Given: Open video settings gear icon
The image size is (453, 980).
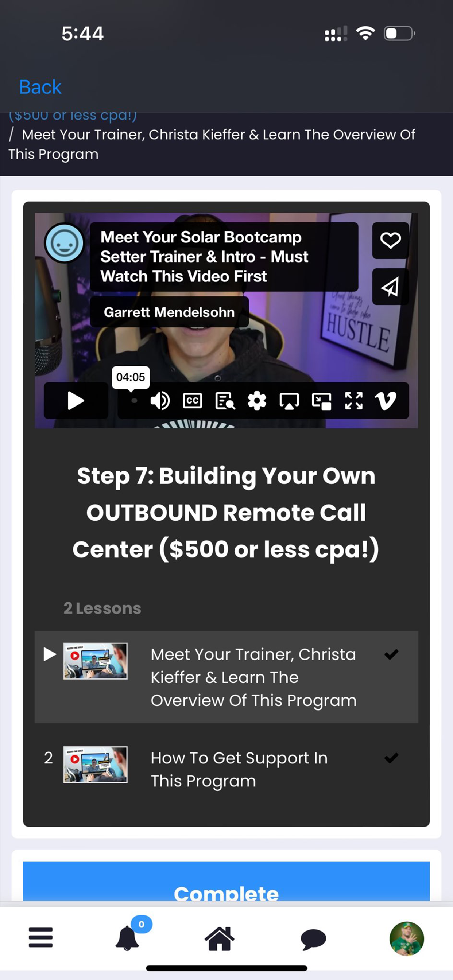Looking at the screenshot, I should [257, 401].
